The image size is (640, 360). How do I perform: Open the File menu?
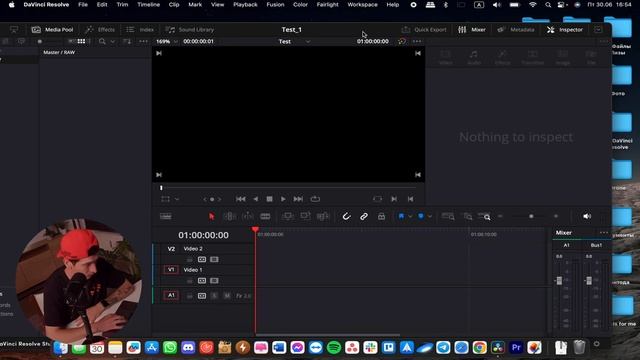click(x=83, y=4)
